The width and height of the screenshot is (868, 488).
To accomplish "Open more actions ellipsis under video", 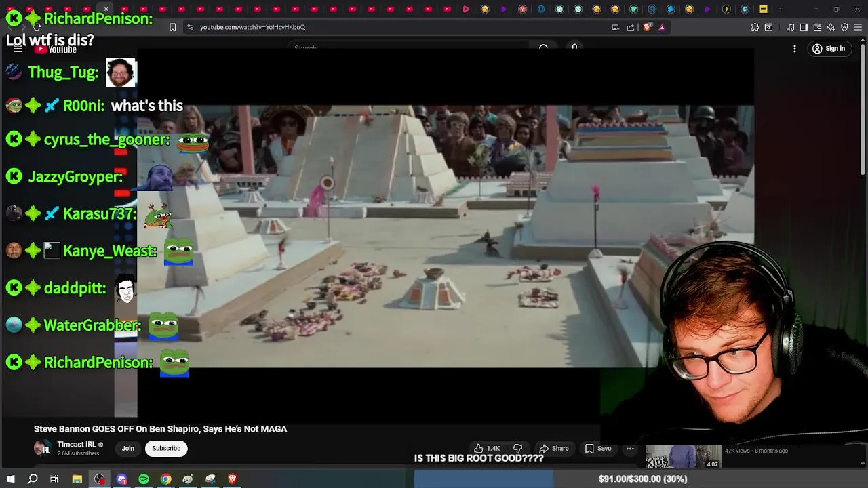I will [630, 448].
